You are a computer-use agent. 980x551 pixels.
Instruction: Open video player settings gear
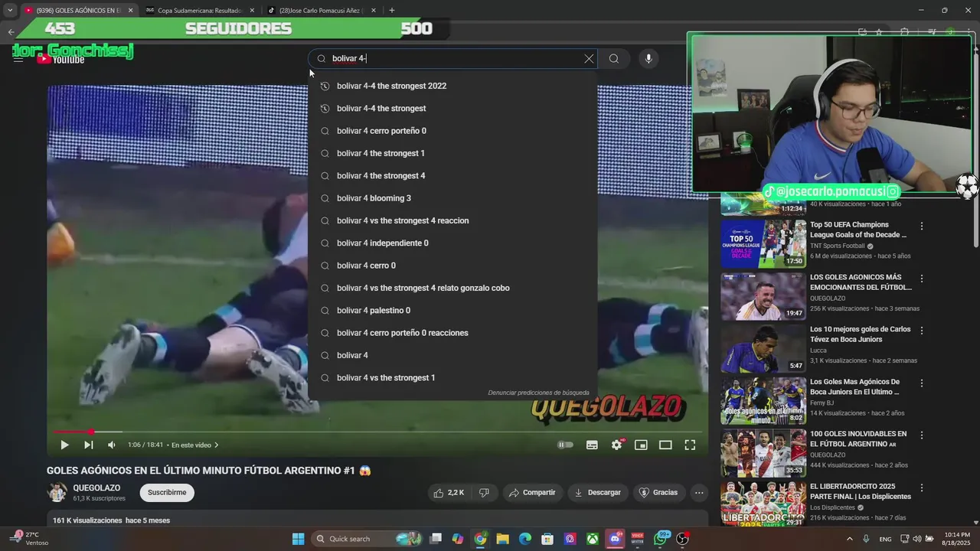tap(617, 445)
